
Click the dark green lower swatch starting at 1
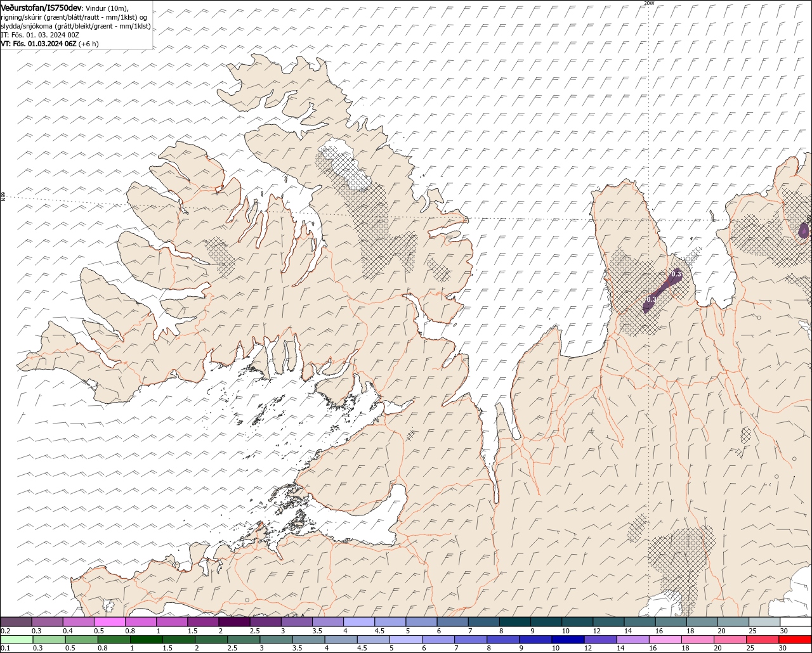pos(146,640)
